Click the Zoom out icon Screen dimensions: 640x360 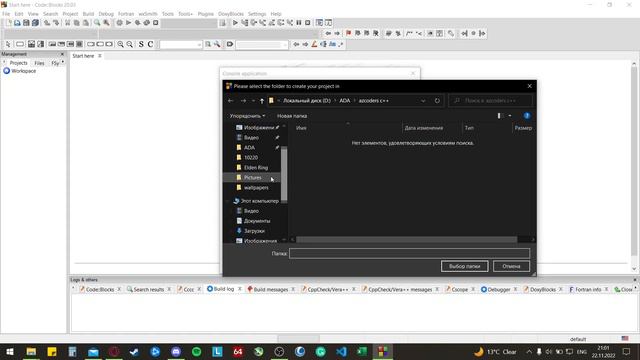click(x=130, y=44)
